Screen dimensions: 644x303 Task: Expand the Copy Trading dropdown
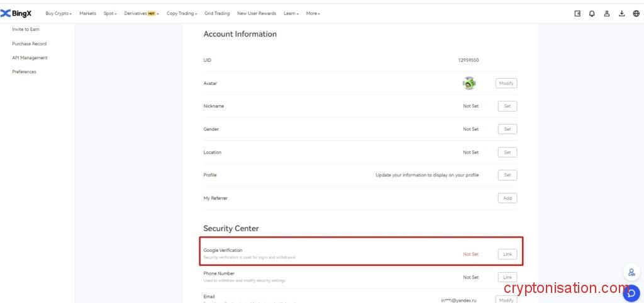click(181, 13)
